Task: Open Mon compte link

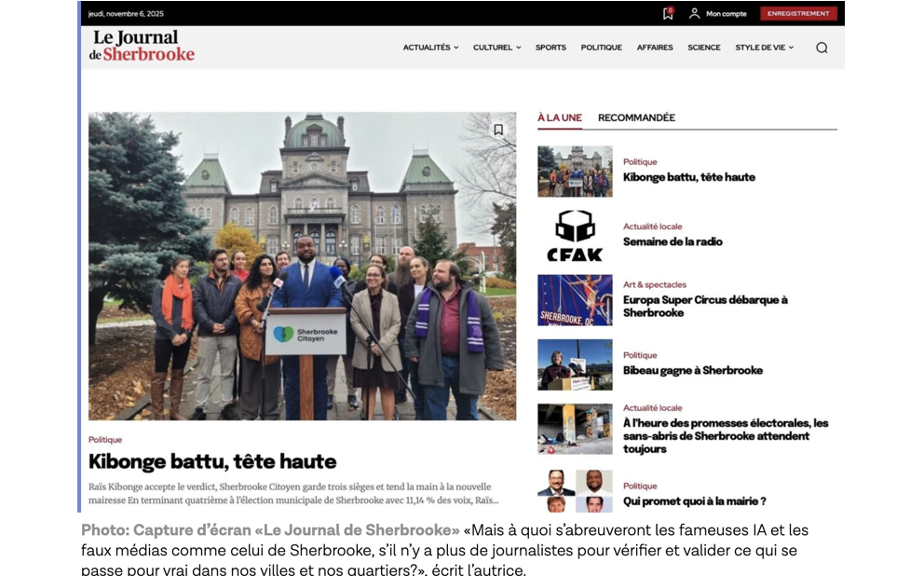Action: click(726, 14)
